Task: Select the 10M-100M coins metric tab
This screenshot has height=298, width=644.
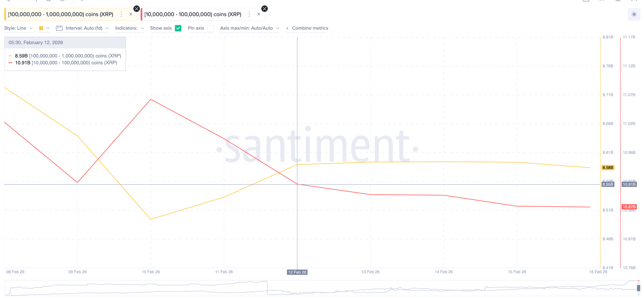Action: click(192, 14)
